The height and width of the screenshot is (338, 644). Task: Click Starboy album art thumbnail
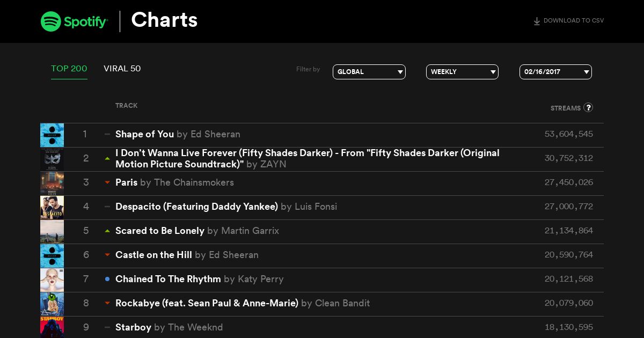[x=52, y=327]
